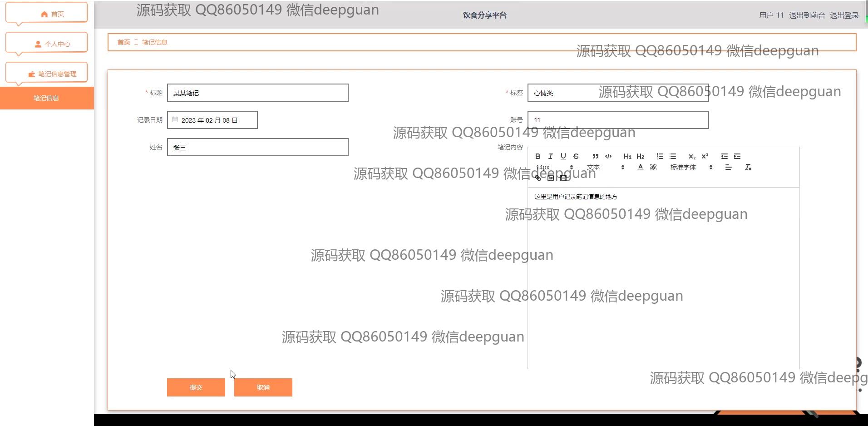Click the insert image icon
Image resolution: width=868 pixels, height=426 pixels.
coord(551,178)
